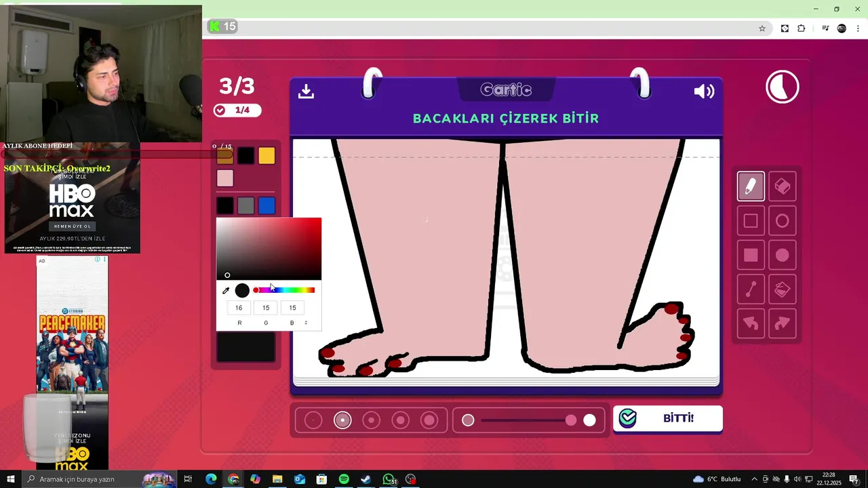Viewport: 868px width, 488px height.
Task: Select the third brush size
Action: click(372, 420)
